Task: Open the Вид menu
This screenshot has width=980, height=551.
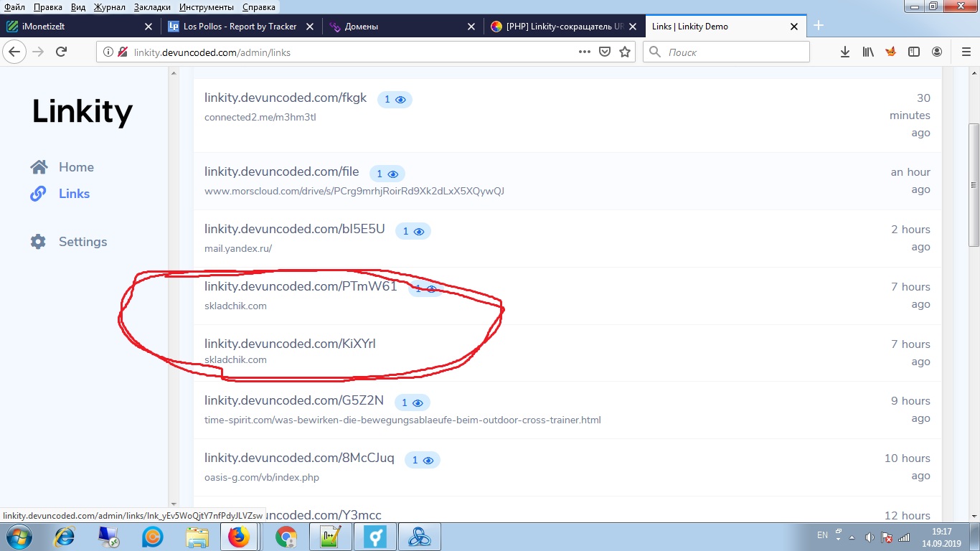Action: 78,7
